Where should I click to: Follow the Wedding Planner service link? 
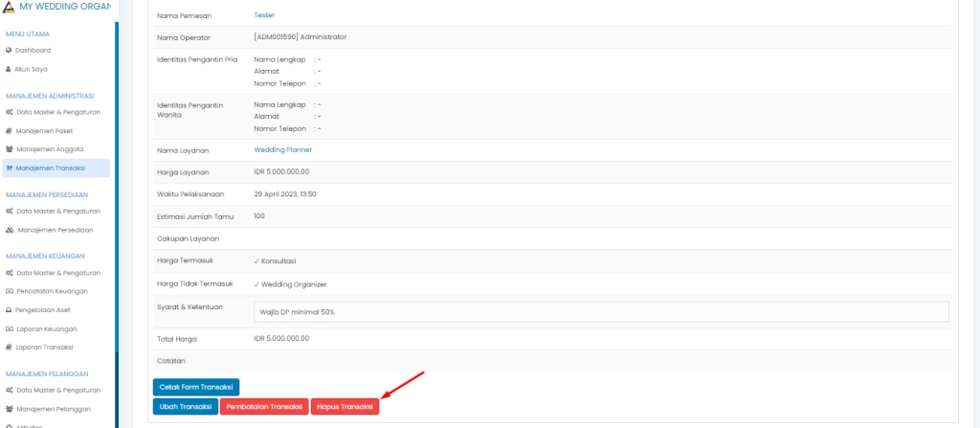282,149
